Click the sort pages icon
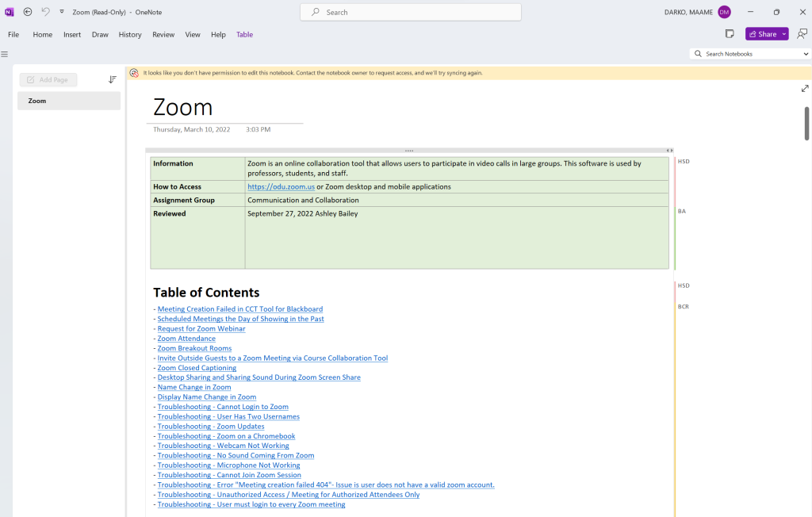Viewport: 812px width, 517px height. (113, 80)
